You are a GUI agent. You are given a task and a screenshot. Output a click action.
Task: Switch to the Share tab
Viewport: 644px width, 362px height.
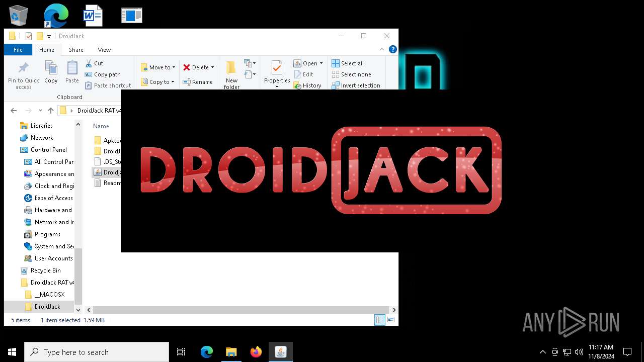tap(76, 50)
